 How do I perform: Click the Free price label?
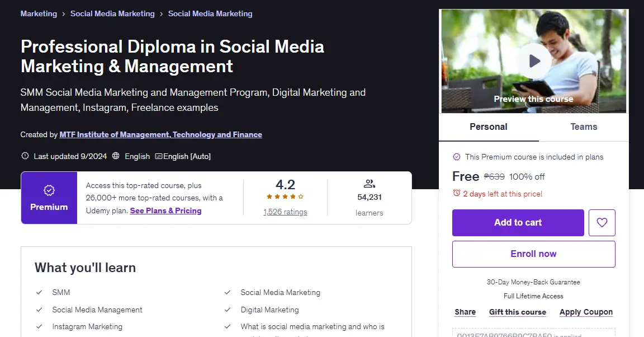coord(466,176)
